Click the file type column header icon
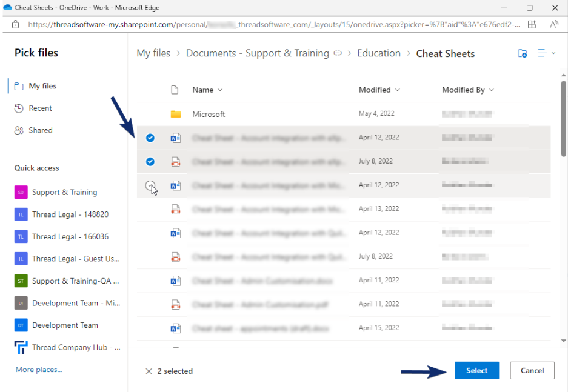568x392 pixels. (x=175, y=90)
